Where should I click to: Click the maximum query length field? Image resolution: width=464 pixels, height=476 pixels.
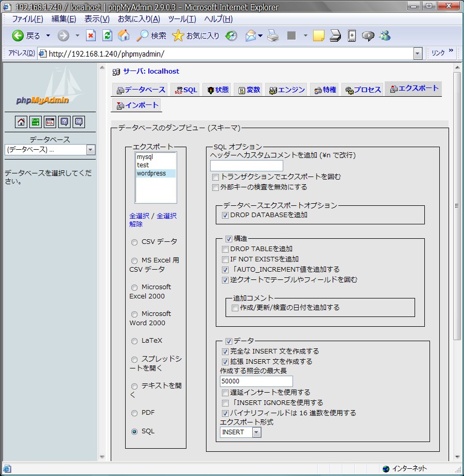tap(256, 381)
